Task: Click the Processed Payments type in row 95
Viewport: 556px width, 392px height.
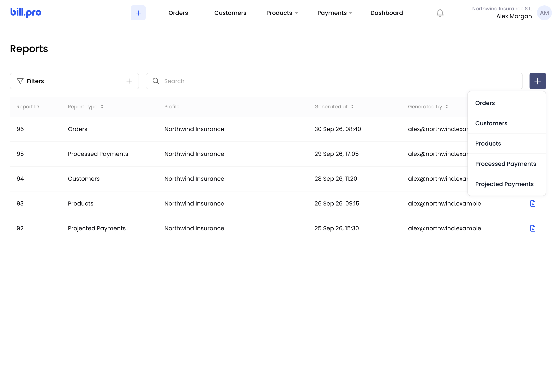Action: [x=98, y=154]
